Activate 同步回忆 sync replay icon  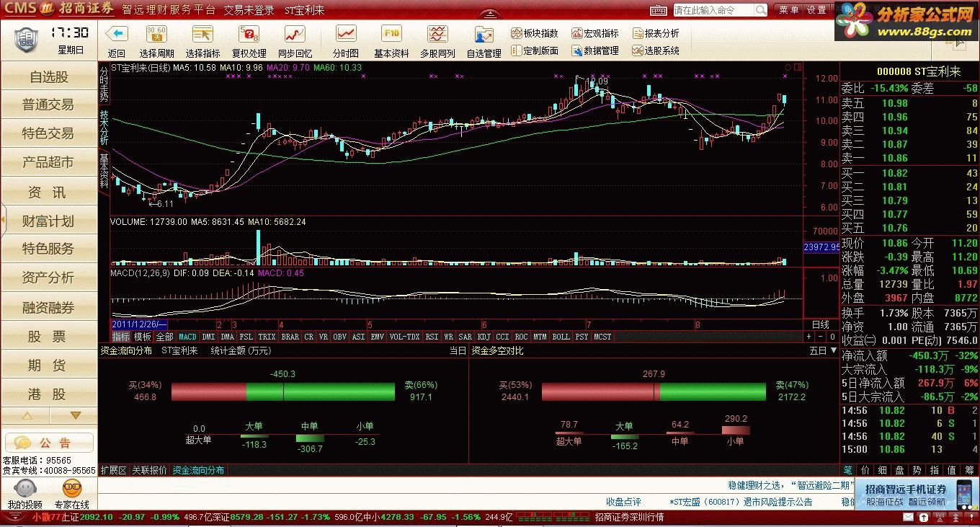coord(295,34)
